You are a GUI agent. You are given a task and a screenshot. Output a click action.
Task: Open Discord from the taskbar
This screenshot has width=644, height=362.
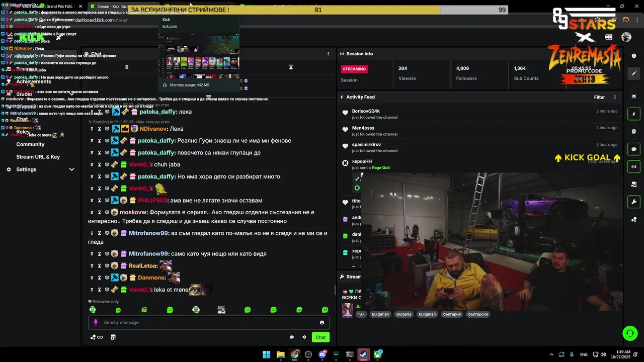coord(323,354)
